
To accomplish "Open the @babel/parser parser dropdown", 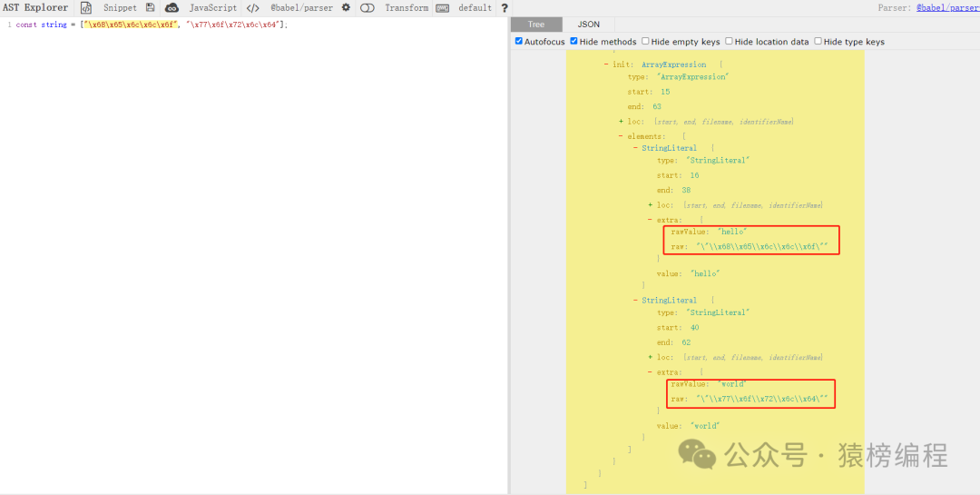I will point(301,8).
